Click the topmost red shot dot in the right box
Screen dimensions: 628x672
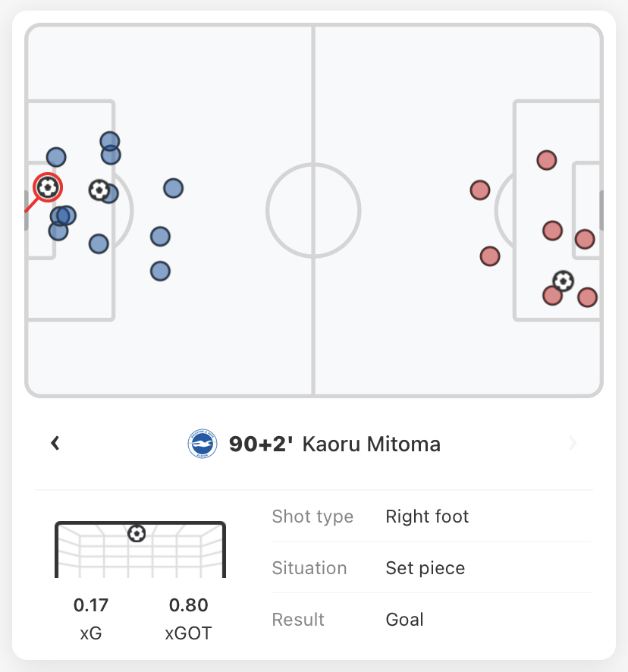tap(547, 160)
